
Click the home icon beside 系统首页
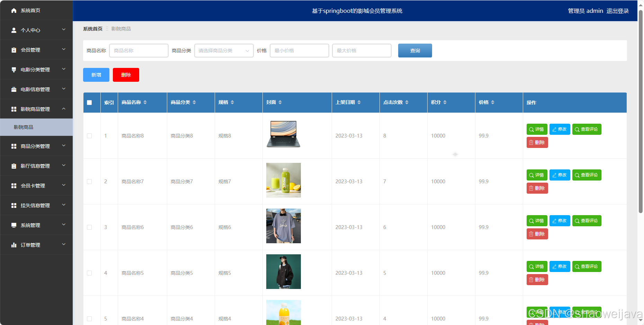point(14,10)
